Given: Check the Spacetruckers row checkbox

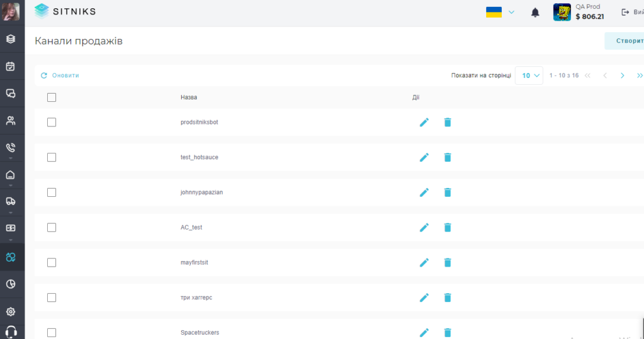Looking at the screenshot, I should (x=52, y=333).
